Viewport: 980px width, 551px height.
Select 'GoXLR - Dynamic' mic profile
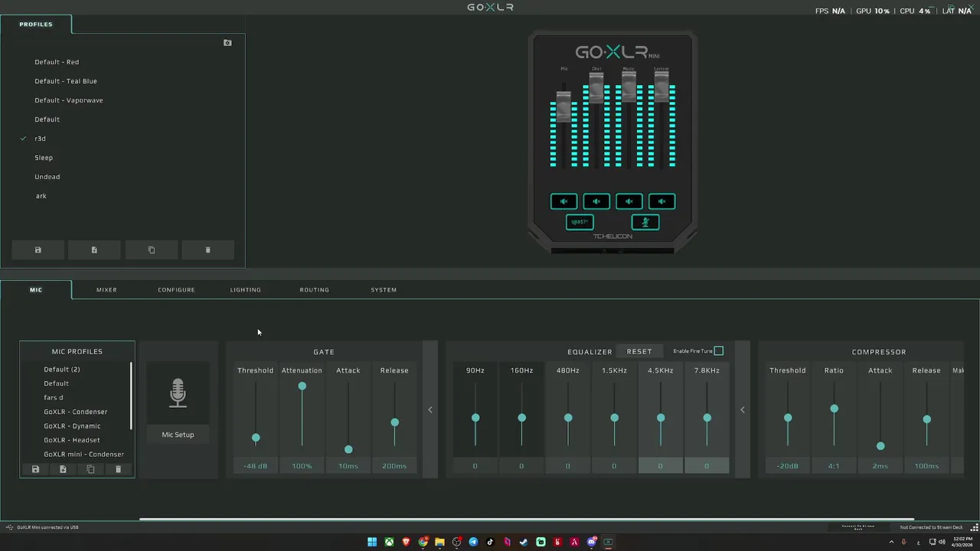(72, 426)
